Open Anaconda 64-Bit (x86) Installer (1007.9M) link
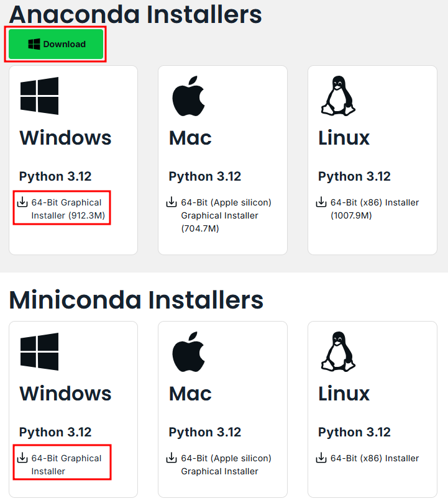The width and height of the screenshot is (448, 501). coord(375,209)
